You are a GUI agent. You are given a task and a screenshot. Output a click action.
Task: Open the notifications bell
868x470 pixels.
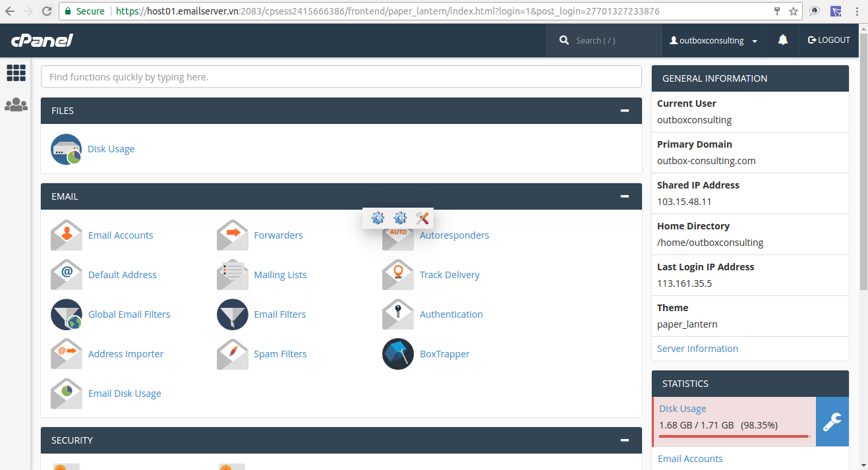point(783,40)
